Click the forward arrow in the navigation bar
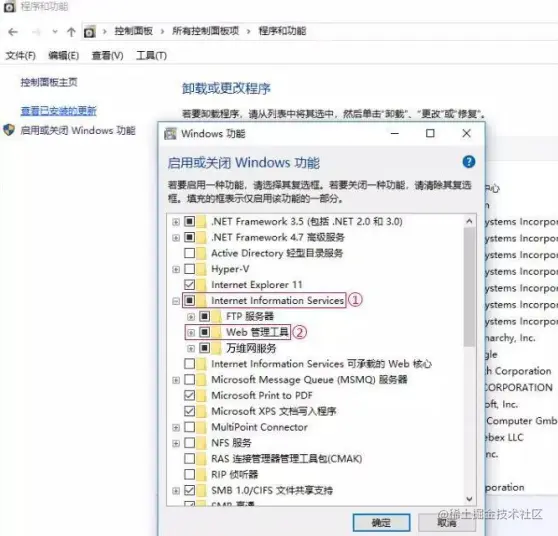 click(x=36, y=32)
